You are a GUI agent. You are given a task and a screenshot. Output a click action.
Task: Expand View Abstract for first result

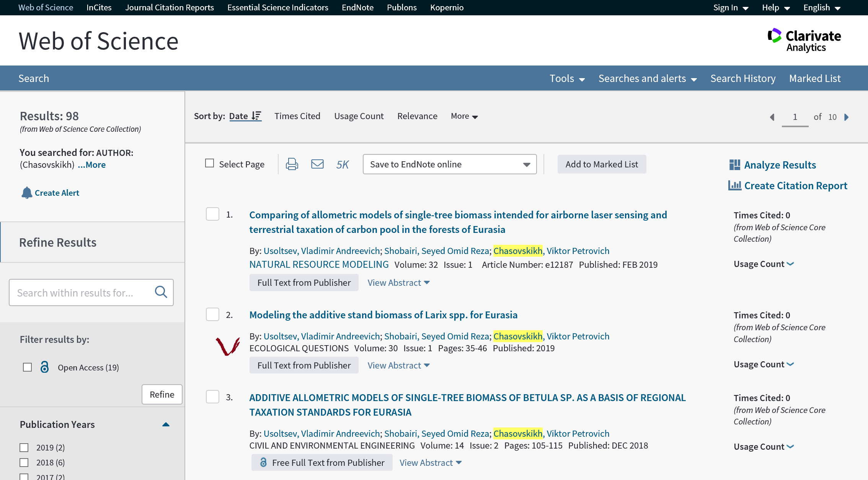click(398, 283)
